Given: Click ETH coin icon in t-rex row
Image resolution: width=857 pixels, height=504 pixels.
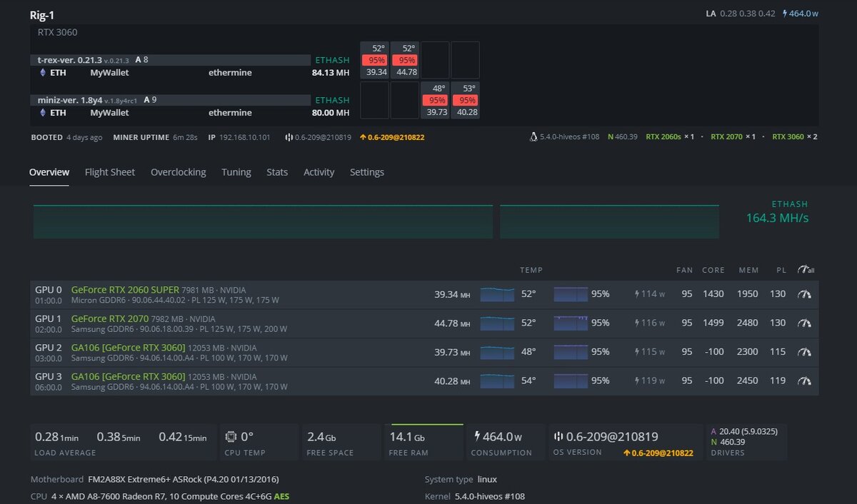Looking at the screenshot, I should (42, 72).
